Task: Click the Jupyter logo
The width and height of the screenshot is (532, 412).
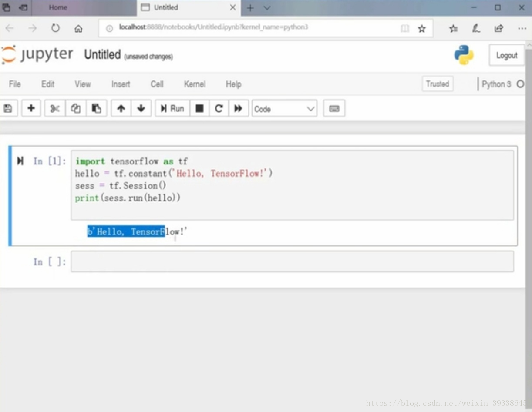Action: (37, 55)
